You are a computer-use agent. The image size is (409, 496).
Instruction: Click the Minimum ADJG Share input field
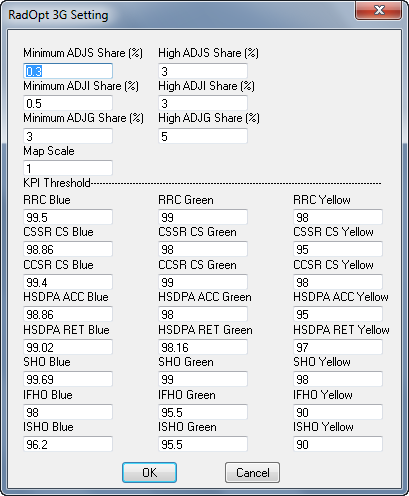click(68, 136)
